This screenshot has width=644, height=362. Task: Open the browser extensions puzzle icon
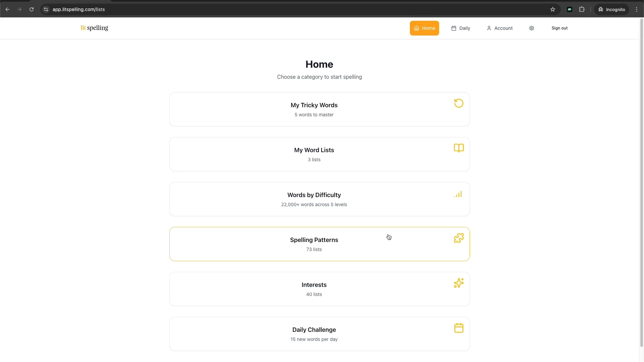(582, 9)
